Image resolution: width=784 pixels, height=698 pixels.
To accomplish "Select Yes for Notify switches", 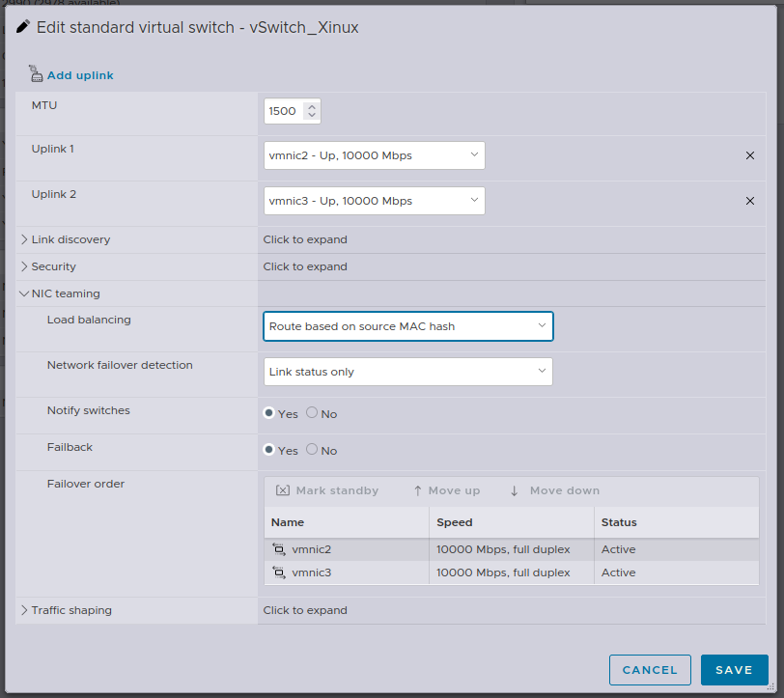I will pos(269,413).
